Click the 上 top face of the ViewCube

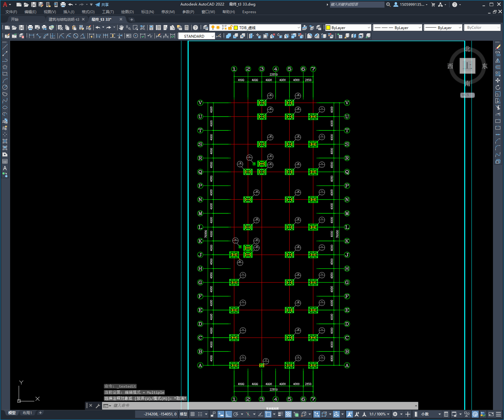pos(468,66)
